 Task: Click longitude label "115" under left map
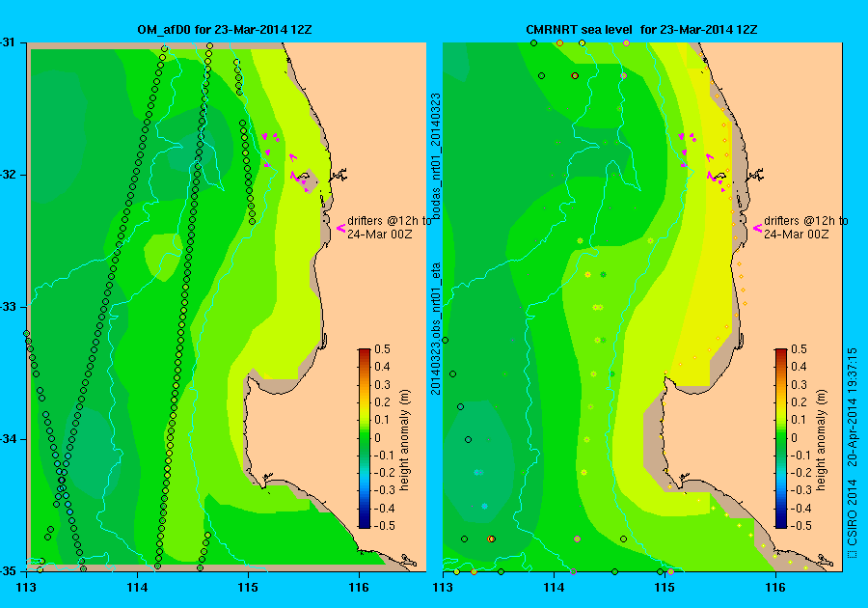248,588
